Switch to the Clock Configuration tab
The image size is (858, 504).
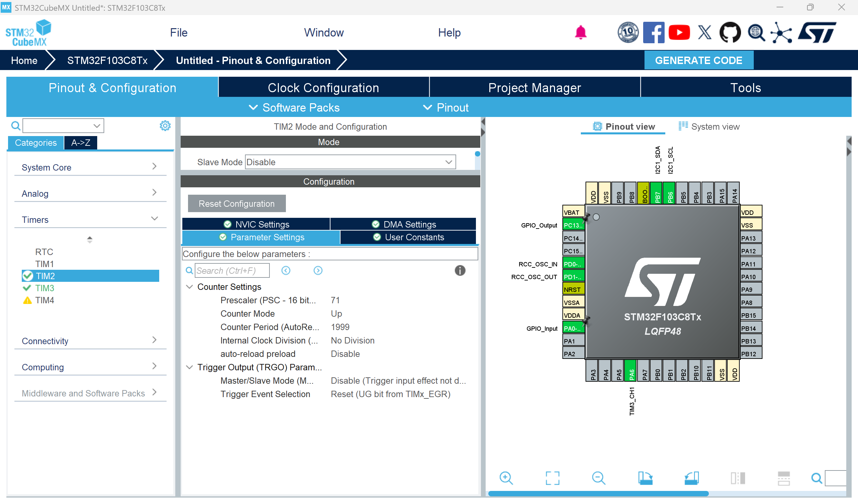point(323,87)
